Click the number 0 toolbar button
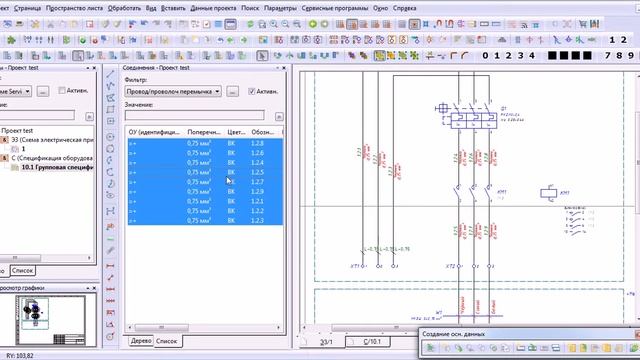Viewport: 640px width, 360px height. pos(485,56)
